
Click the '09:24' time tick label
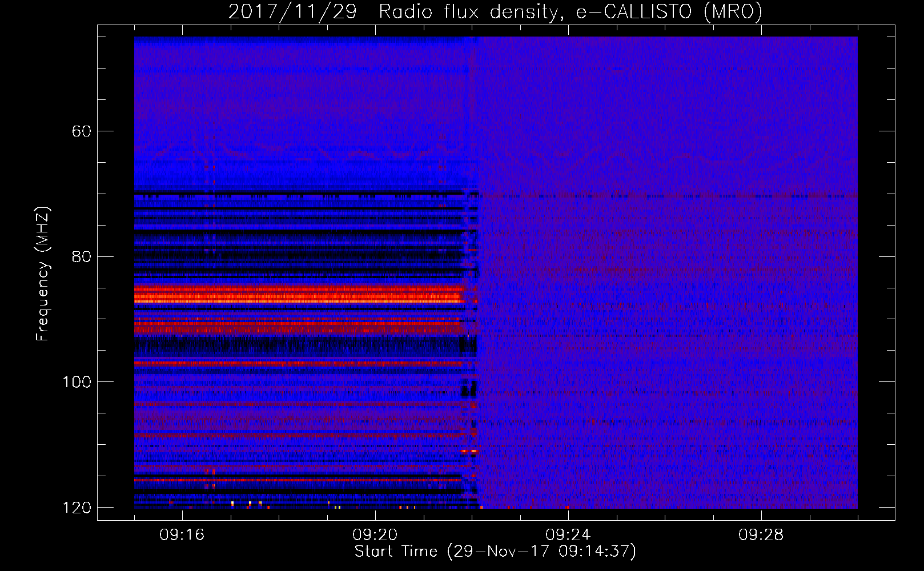[x=568, y=535]
